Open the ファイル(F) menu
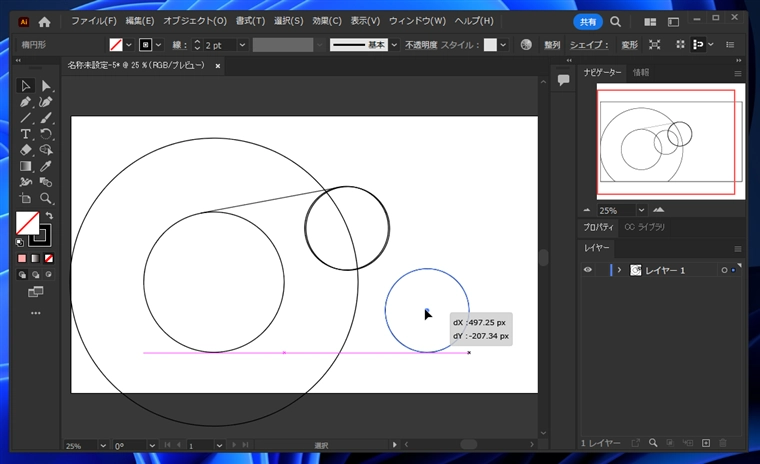 (x=94, y=21)
